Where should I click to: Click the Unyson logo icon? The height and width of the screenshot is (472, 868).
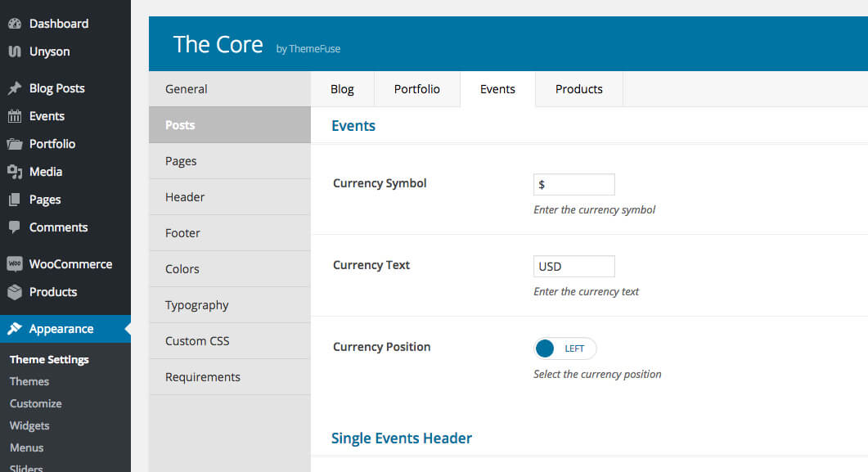click(15, 52)
